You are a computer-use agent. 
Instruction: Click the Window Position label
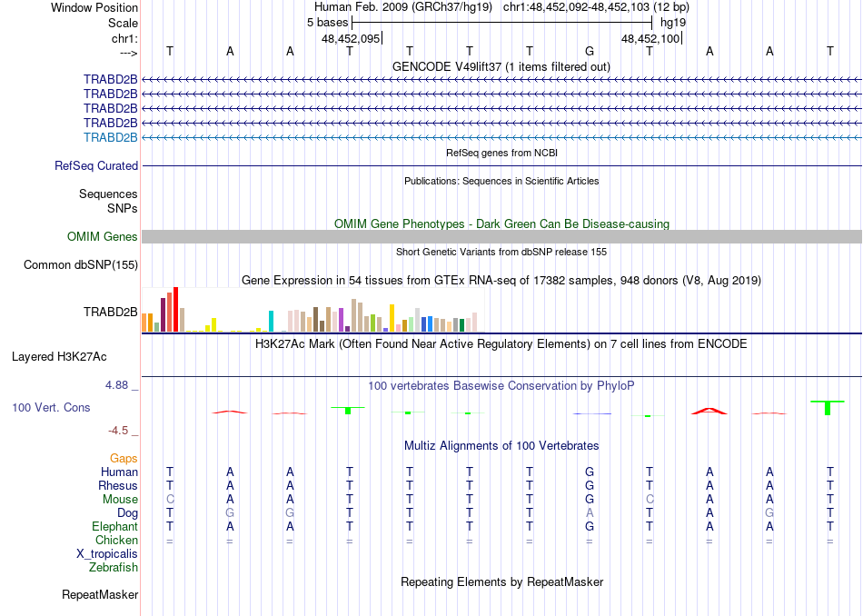click(x=94, y=7)
